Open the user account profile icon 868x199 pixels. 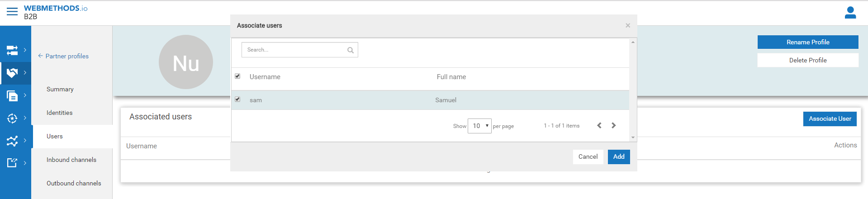[850, 13]
